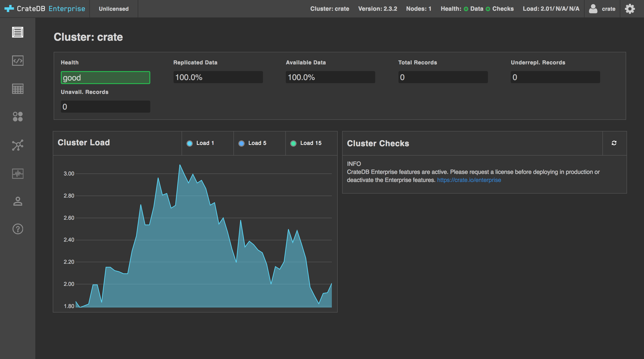The image size is (644, 359).
Task: Click the Available Data 100.0% value
Action: pyautogui.click(x=330, y=77)
